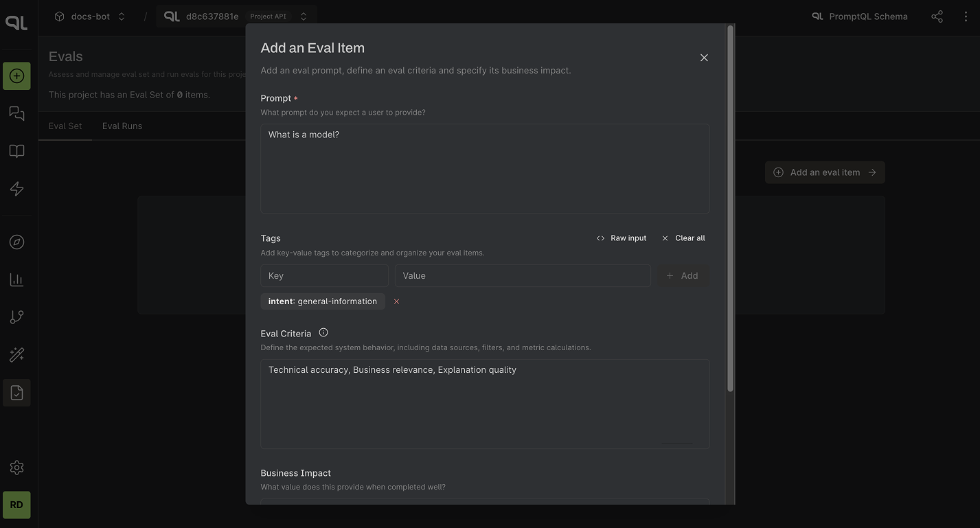Screen dimensions: 980x528
Task: Click the Evals page heading
Action: click(x=66, y=56)
